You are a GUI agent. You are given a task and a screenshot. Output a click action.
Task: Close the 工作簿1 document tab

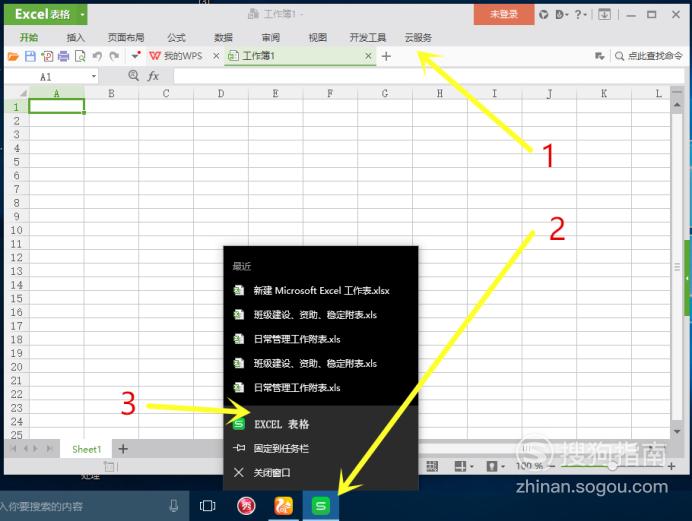click(369, 56)
